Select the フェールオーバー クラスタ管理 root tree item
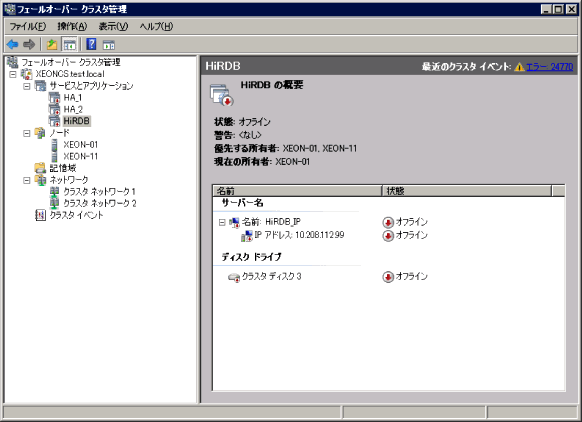 pos(71,62)
